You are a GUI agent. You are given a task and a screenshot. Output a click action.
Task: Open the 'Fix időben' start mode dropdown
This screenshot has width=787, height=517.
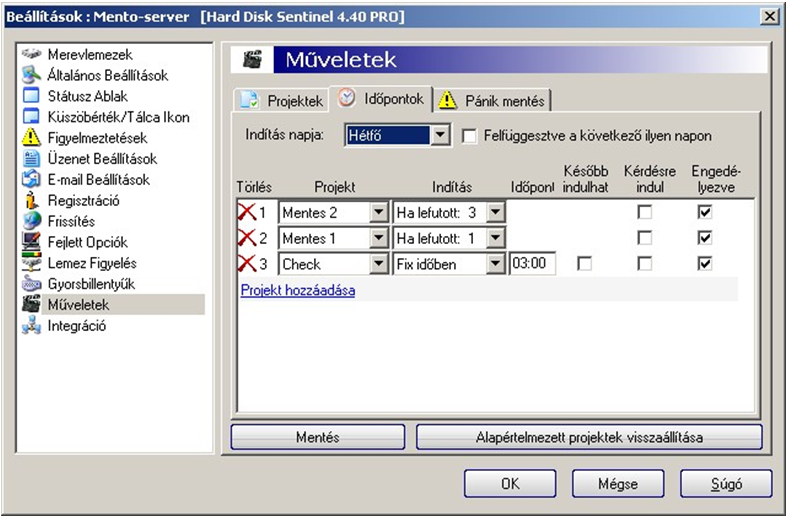[x=495, y=264]
